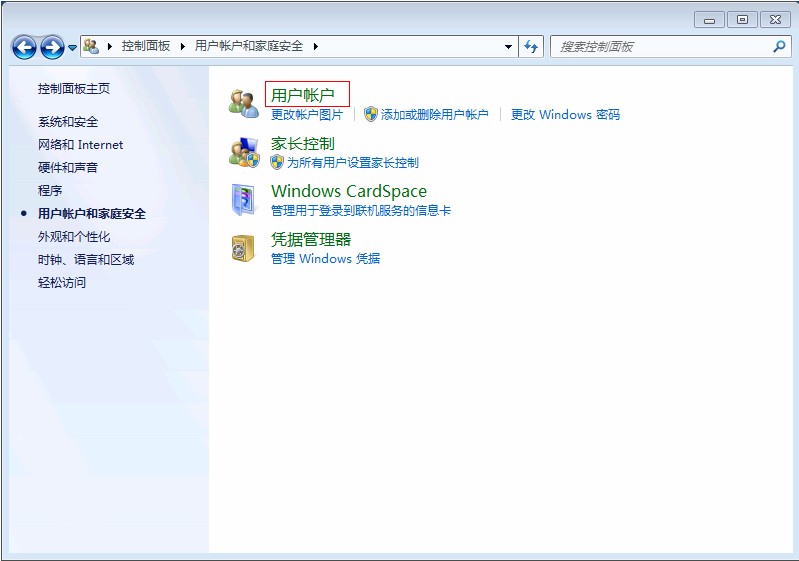799x561 pixels.
Task: Click the search magnifier icon
Action: pyautogui.click(x=779, y=46)
